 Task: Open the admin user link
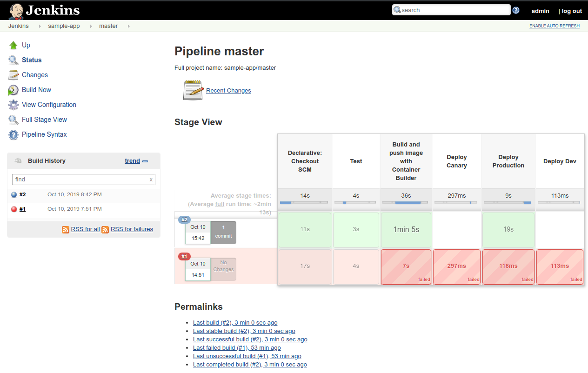541,11
